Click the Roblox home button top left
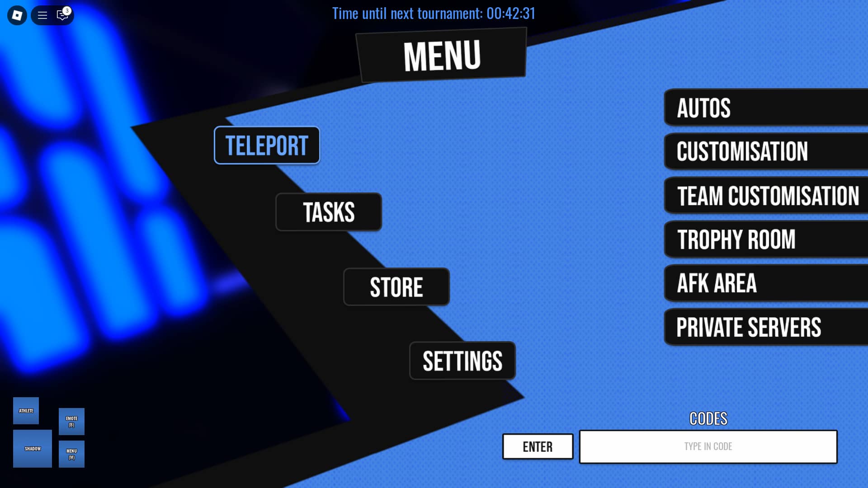This screenshot has height=488, width=868. (x=17, y=15)
